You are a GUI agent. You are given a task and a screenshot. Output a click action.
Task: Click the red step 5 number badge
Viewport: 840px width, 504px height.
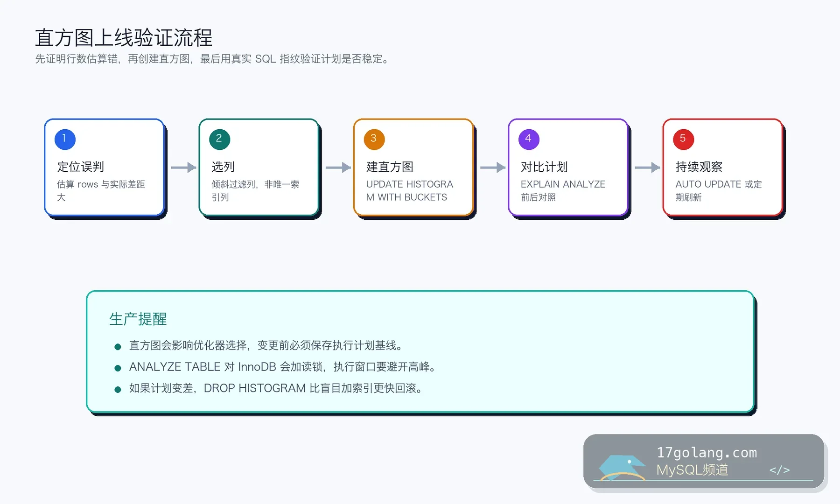pos(683,139)
